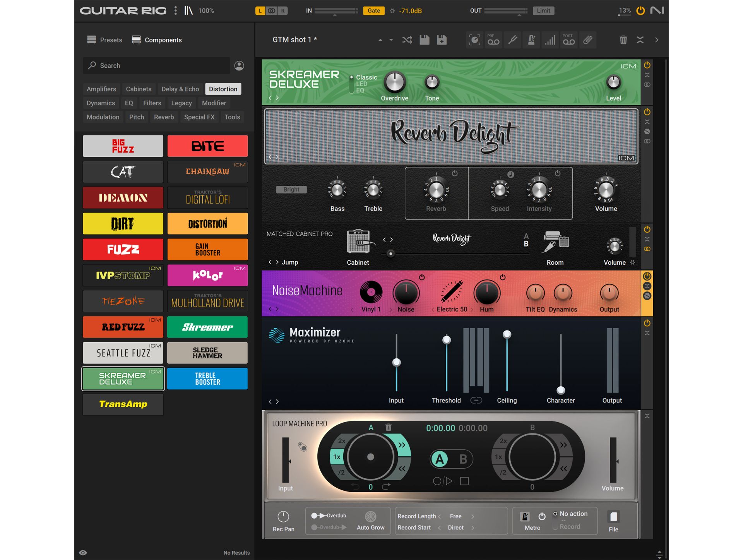
Task: Click the NI logo in header
Action: tap(657, 10)
